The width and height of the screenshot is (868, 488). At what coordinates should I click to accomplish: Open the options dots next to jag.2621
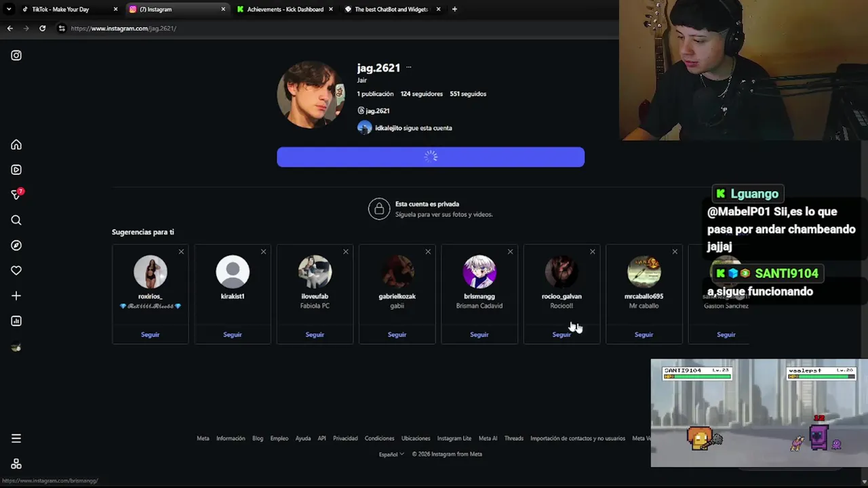pyautogui.click(x=408, y=67)
